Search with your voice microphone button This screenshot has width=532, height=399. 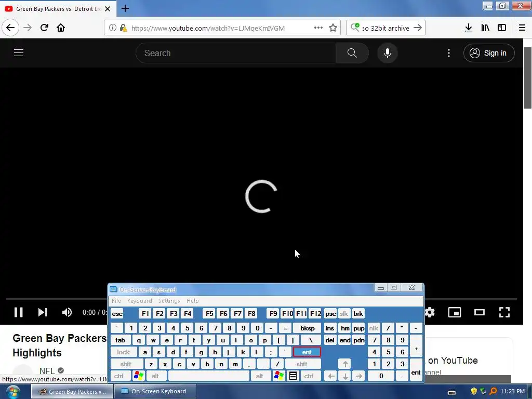(x=388, y=53)
